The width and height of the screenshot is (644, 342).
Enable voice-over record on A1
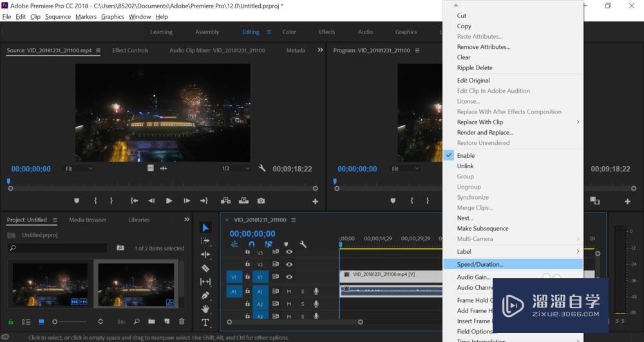tap(316, 291)
